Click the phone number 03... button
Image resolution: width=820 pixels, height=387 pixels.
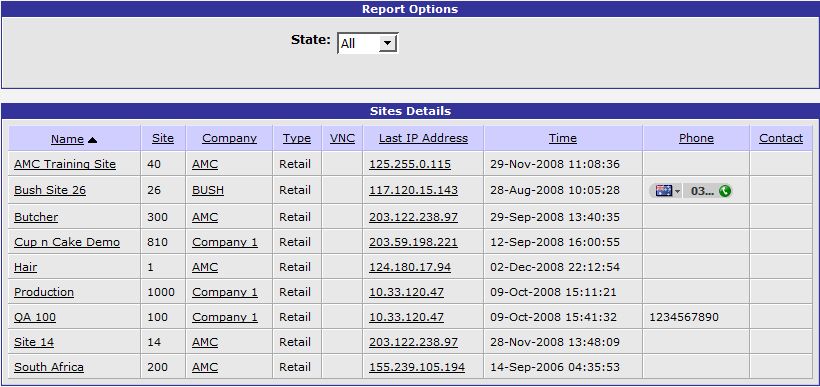(702, 191)
